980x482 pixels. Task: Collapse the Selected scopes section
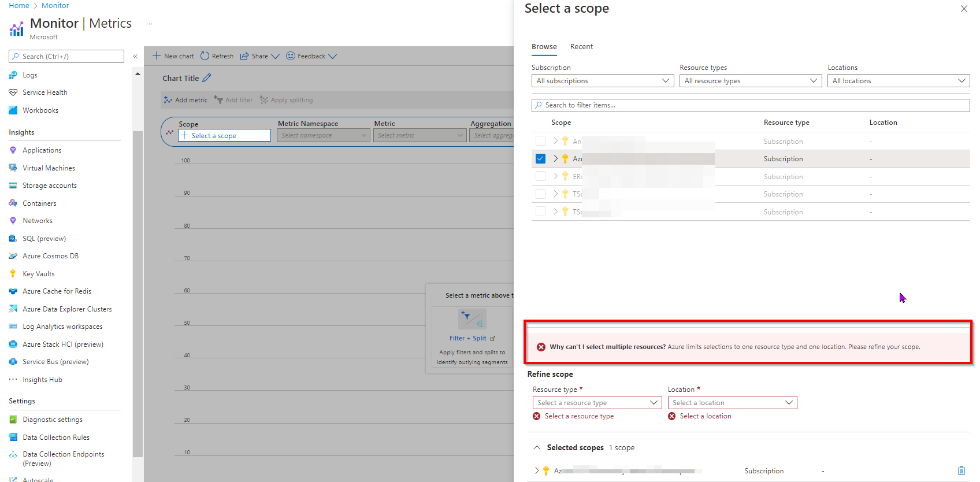[x=537, y=448]
